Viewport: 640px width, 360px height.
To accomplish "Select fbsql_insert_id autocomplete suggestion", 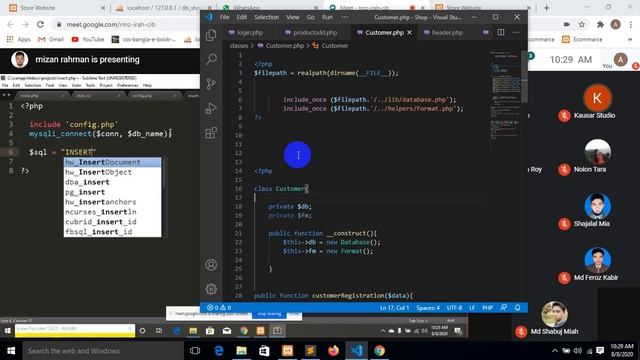I will pyautogui.click(x=113, y=232).
